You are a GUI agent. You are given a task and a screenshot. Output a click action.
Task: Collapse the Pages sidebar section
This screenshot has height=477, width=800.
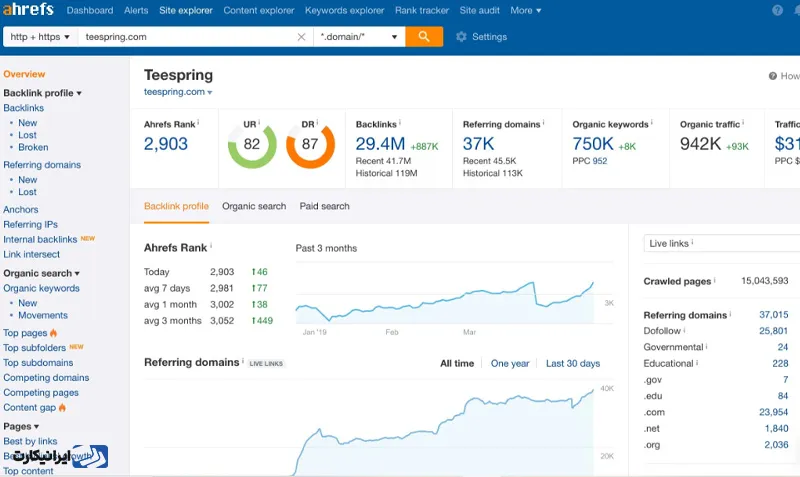coord(21,426)
